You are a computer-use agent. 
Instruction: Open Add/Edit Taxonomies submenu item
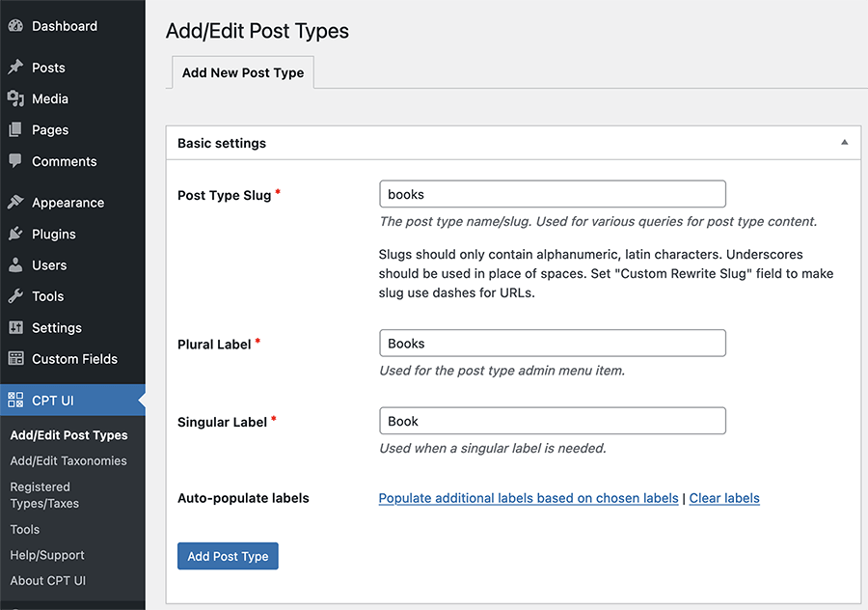coord(68,460)
